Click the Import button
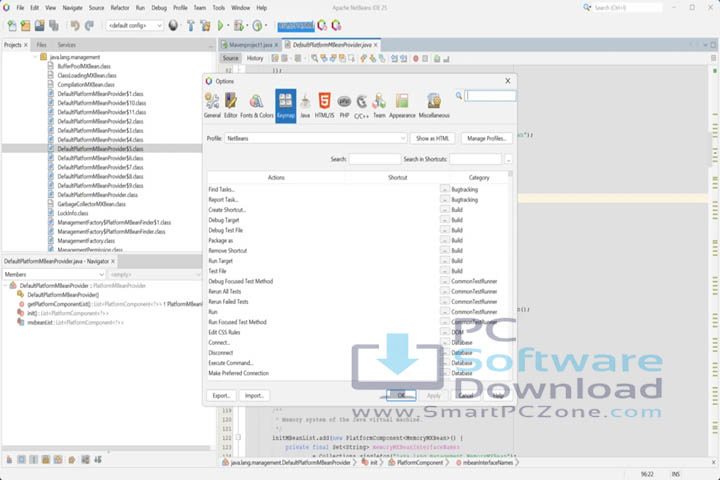This screenshot has width=720, height=480. tap(254, 395)
